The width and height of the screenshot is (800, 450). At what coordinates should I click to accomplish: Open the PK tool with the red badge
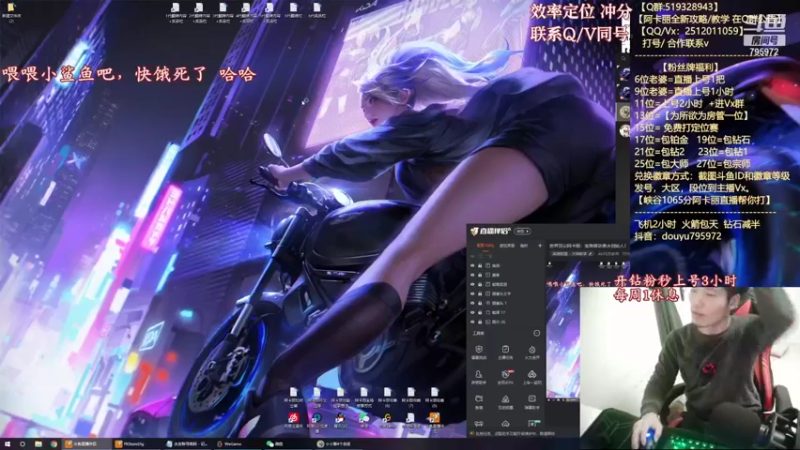coord(505,377)
